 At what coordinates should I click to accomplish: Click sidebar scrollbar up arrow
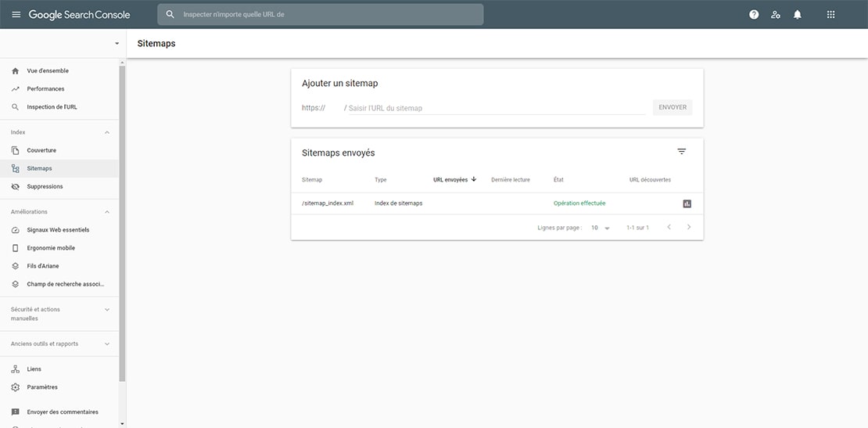(122, 61)
